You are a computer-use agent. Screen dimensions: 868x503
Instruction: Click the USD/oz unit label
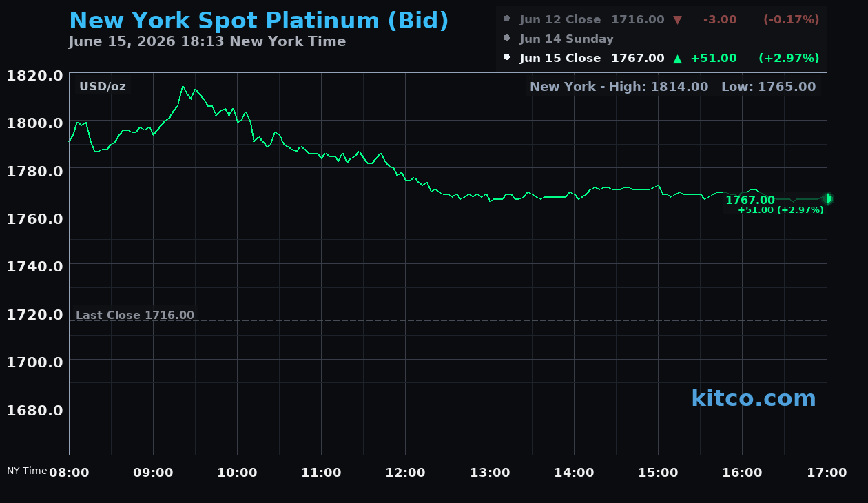(x=103, y=87)
